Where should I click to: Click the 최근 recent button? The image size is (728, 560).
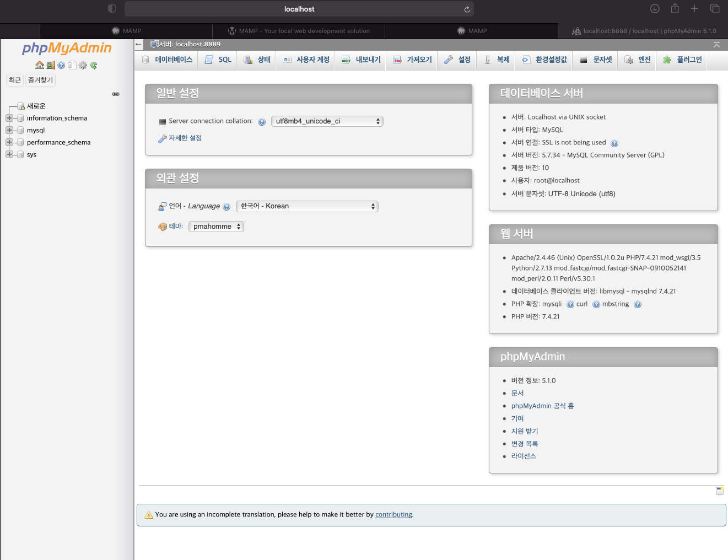pyautogui.click(x=15, y=80)
